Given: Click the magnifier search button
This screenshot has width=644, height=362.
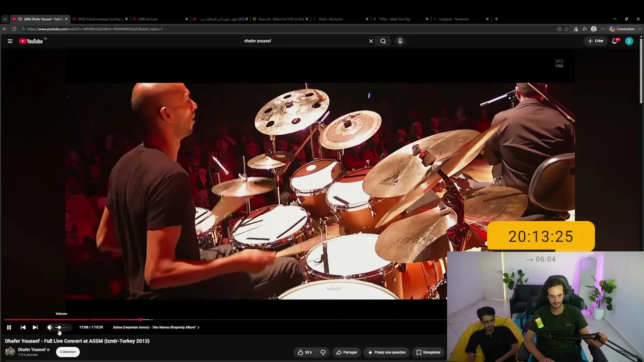Looking at the screenshot, I should coord(383,41).
